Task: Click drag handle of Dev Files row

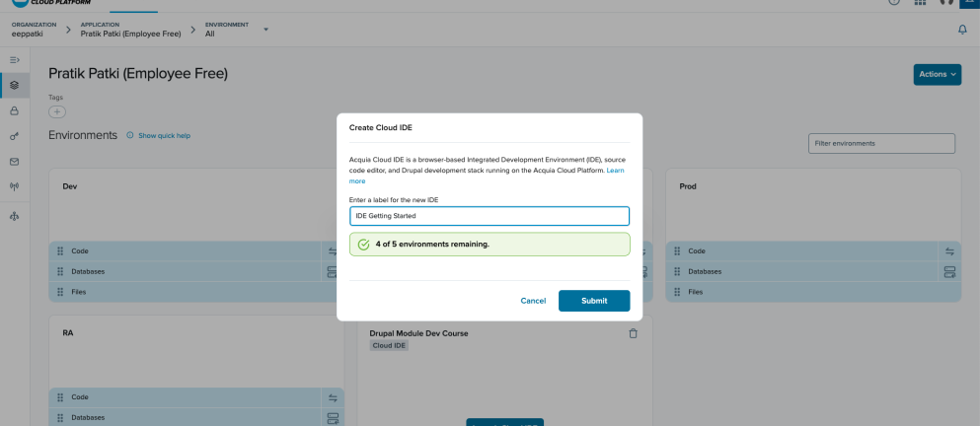Action: coord(60,292)
